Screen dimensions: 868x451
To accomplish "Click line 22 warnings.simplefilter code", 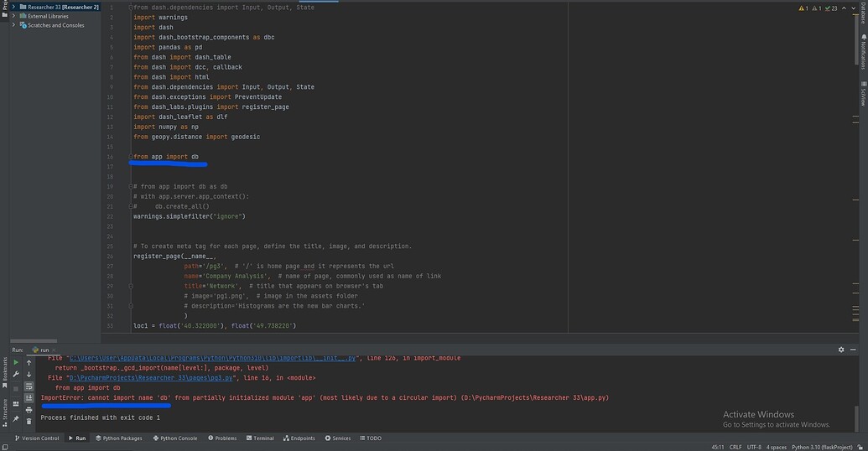I will click(x=189, y=216).
